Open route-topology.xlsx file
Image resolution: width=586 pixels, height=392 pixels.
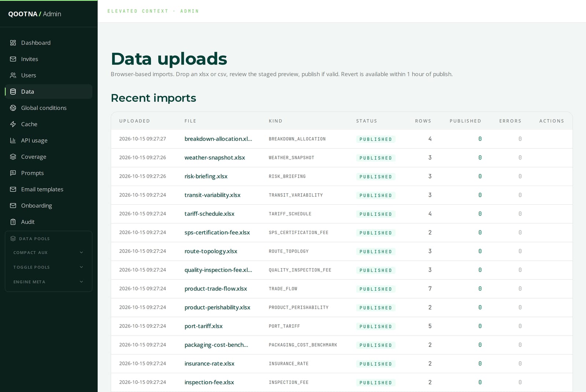[x=211, y=251]
